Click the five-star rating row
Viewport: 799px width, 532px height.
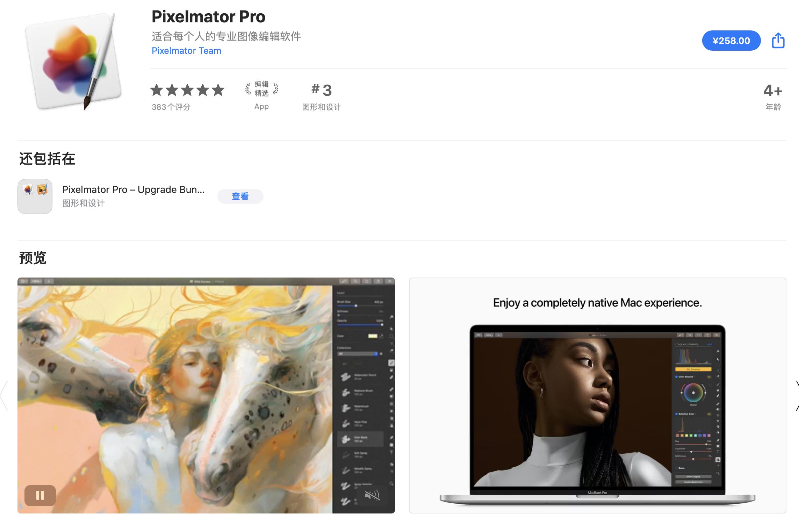(x=187, y=90)
